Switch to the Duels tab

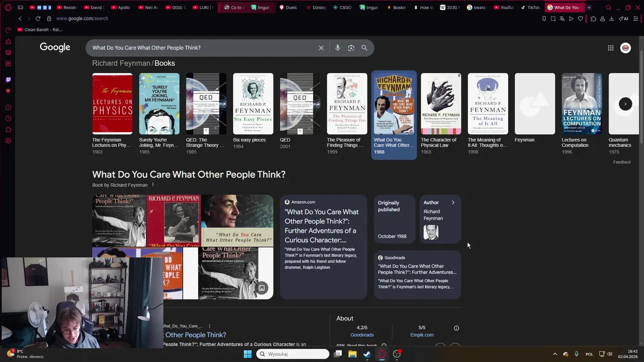pyautogui.click(x=288, y=8)
